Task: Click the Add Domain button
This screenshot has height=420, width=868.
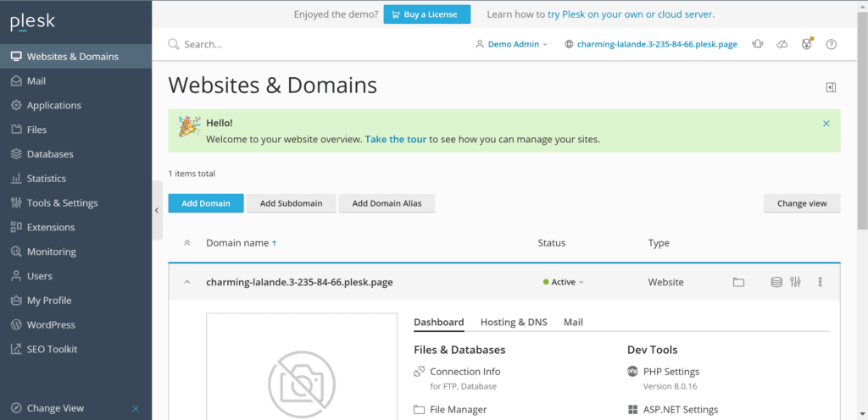Action: tap(206, 203)
